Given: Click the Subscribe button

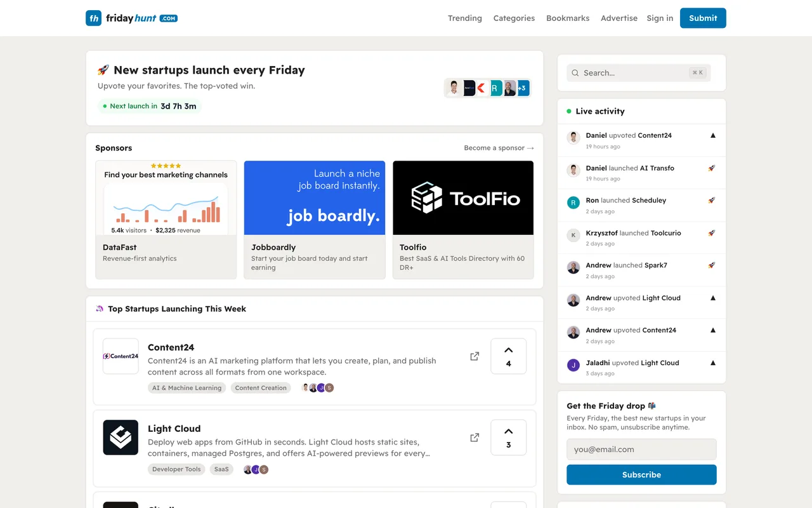Looking at the screenshot, I should (641, 474).
